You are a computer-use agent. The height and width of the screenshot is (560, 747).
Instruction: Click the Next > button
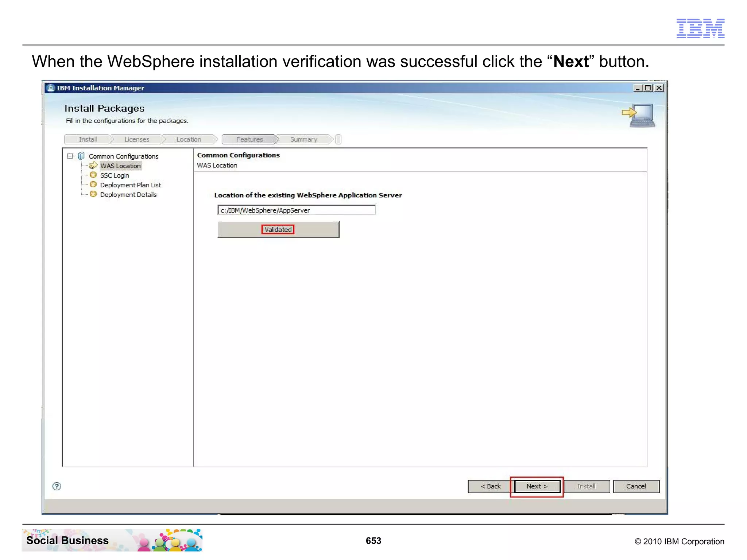pos(537,486)
